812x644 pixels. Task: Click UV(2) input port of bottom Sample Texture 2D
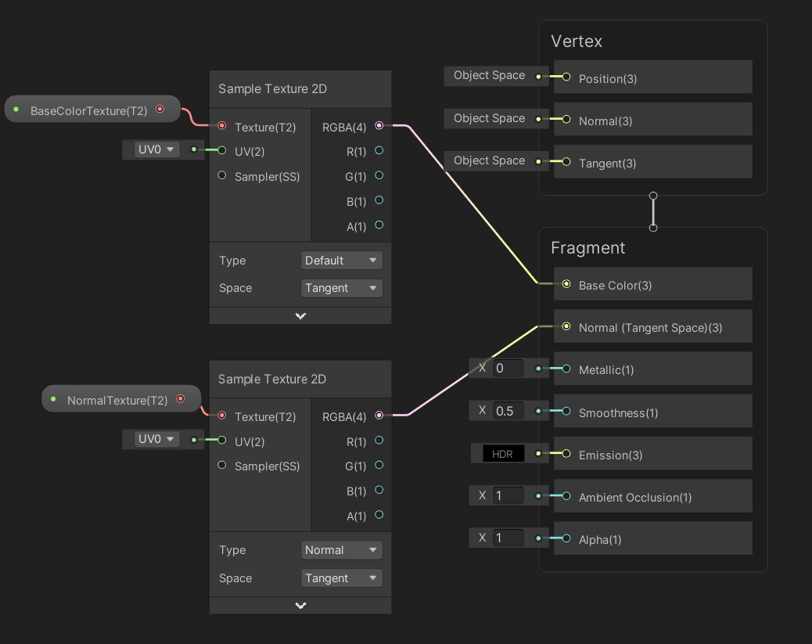click(222, 440)
